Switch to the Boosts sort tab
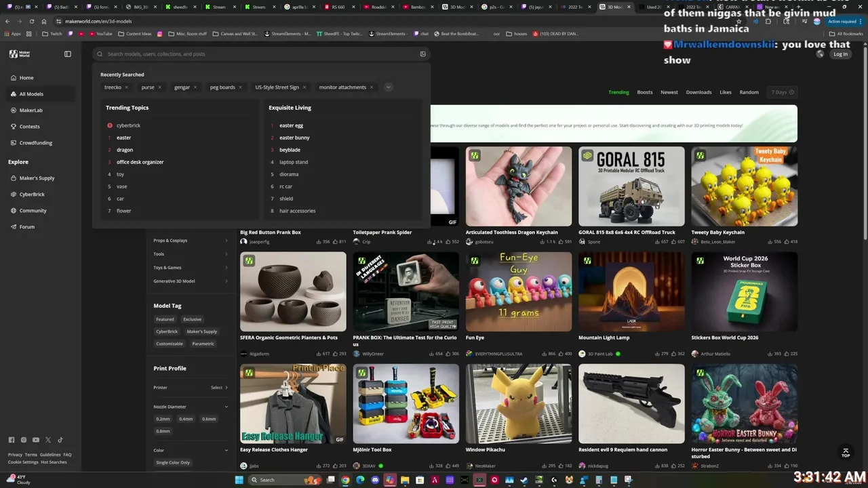 click(645, 92)
